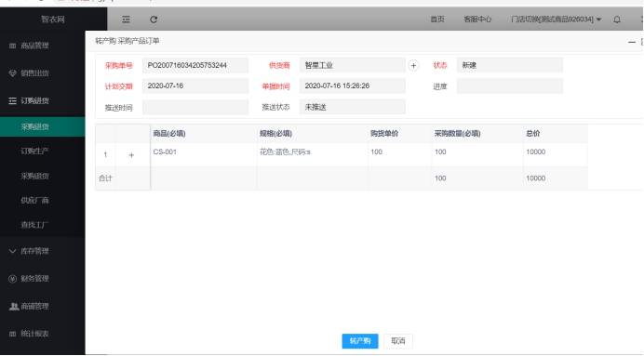Click the yen icon beside 财务管理

12,279
